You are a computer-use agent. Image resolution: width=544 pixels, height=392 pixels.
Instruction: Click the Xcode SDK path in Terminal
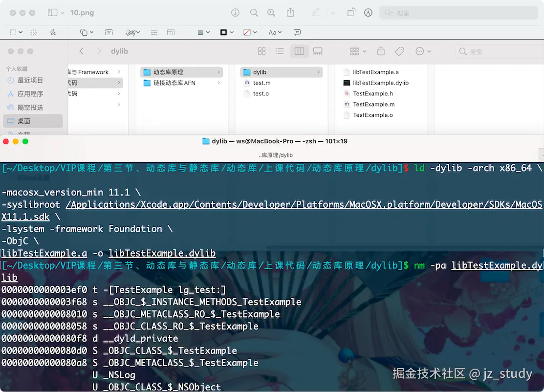point(304,205)
